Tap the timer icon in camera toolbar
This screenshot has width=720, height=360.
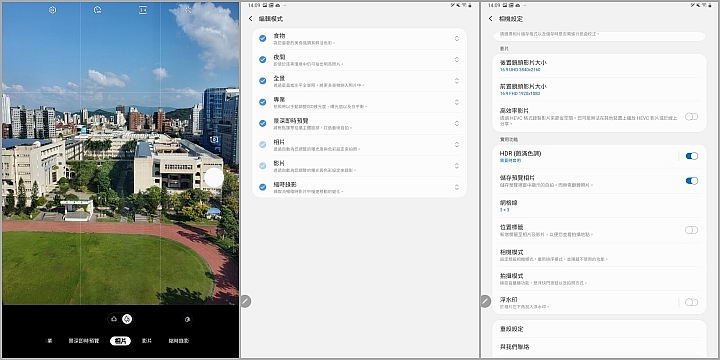click(x=97, y=10)
